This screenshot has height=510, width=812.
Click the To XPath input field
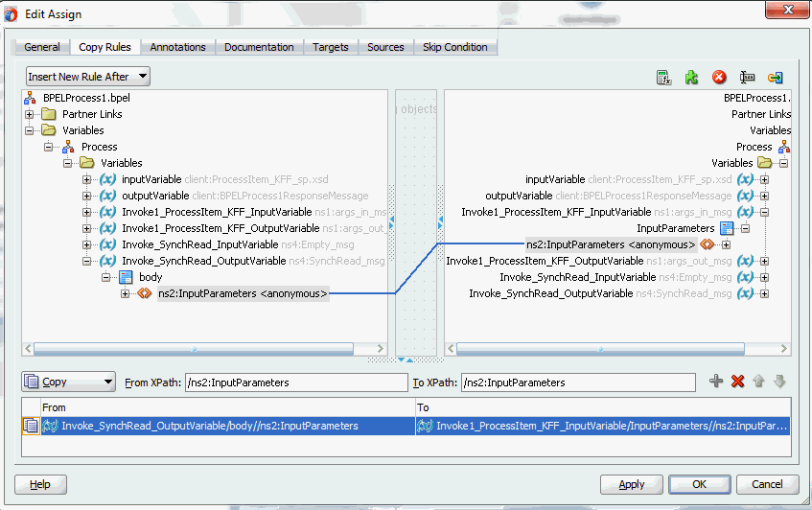coord(578,382)
